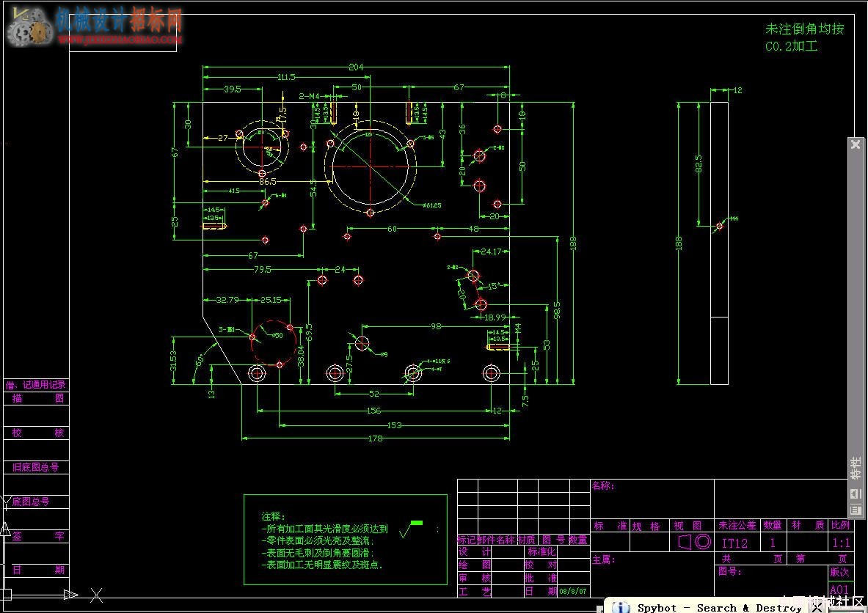Select the A01 revision text
The width and height of the screenshot is (868, 613).
coord(839,590)
